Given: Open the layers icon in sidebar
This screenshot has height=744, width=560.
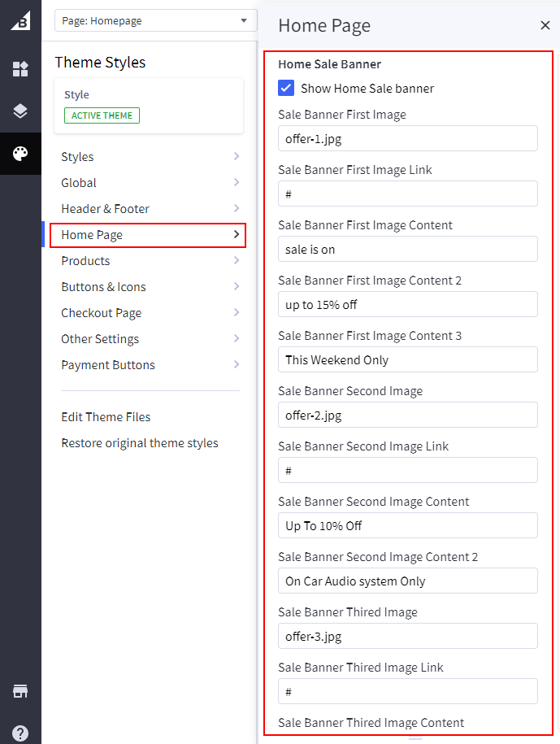Looking at the screenshot, I should click(x=20, y=111).
